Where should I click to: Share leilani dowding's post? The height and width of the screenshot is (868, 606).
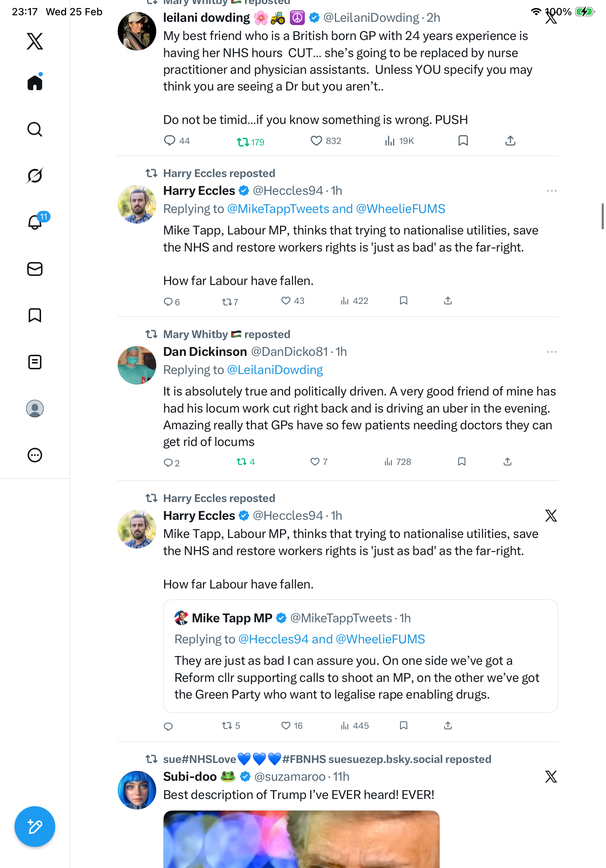[x=510, y=141]
